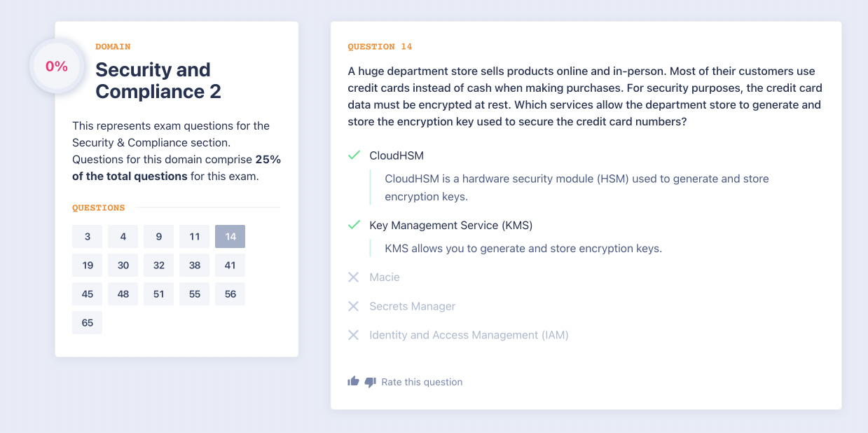The image size is (868, 433).
Task: Open question 56 from the list
Action: point(230,294)
